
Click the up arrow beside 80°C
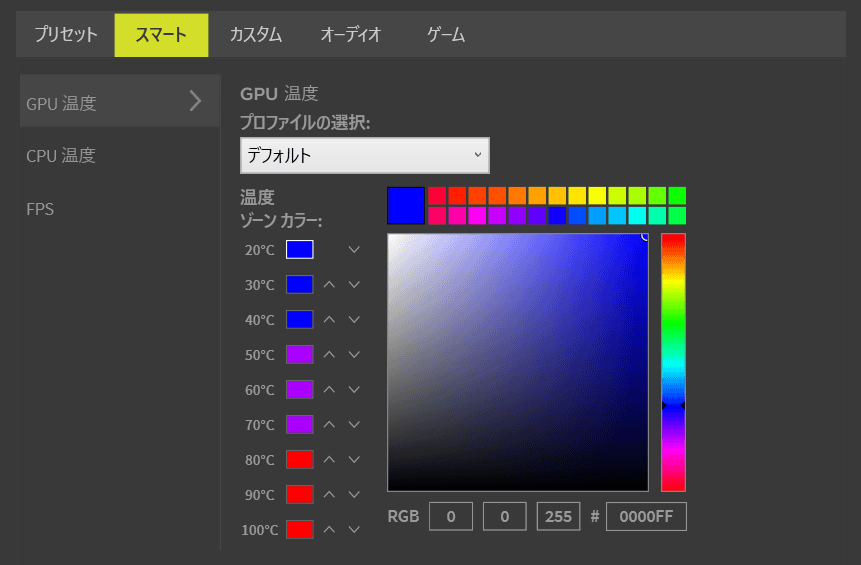[x=329, y=460]
